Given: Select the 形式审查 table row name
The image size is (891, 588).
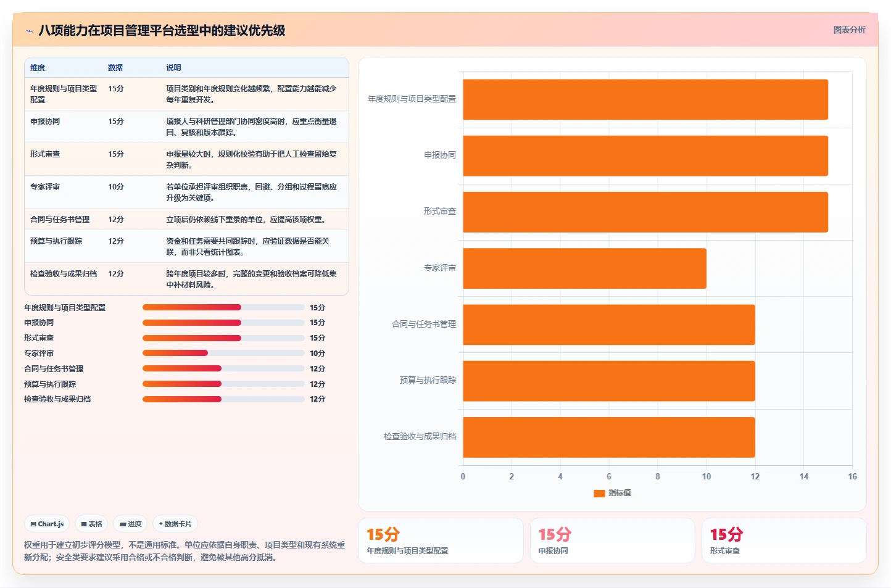Looking at the screenshot, I should point(45,154).
